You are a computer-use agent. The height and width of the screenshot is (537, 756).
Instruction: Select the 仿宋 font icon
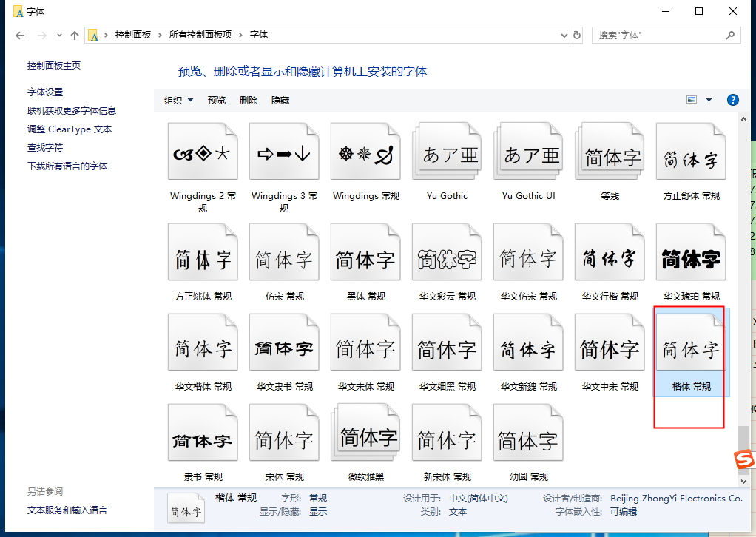point(285,251)
